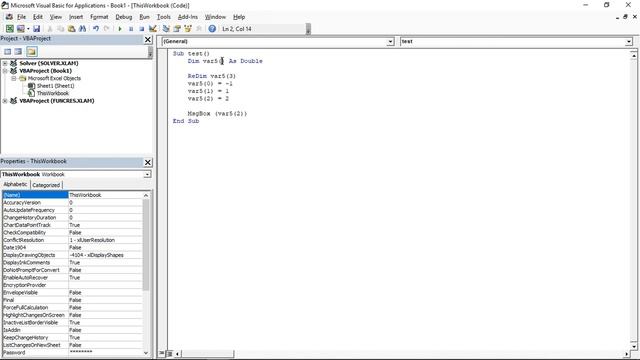Open the Format menu

(99, 17)
